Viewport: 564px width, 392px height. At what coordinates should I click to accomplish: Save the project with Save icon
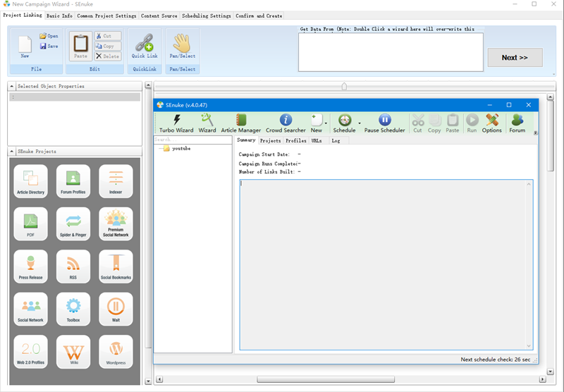pyautogui.click(x=49, y=46)
